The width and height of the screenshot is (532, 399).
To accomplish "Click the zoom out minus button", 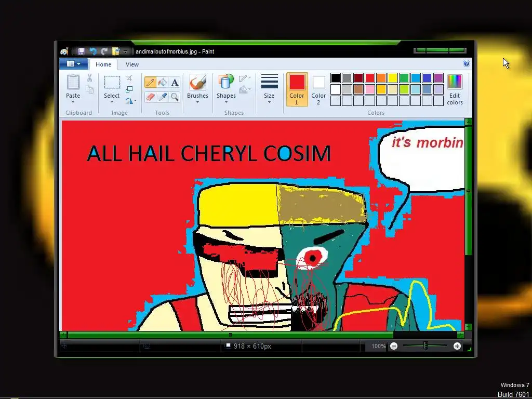I will coord(394,346).
